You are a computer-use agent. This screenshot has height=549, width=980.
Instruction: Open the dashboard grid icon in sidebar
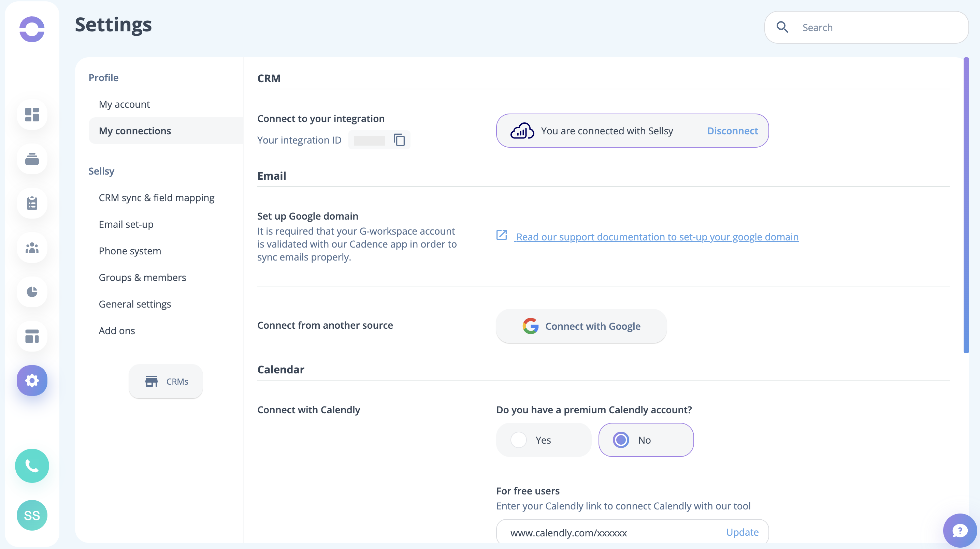coord(32,115)
